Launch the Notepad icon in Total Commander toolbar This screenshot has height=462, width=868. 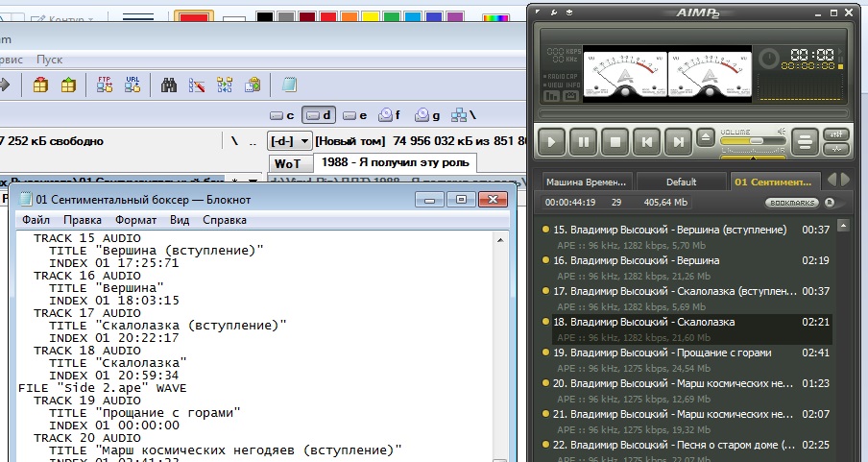coord(289,85)
